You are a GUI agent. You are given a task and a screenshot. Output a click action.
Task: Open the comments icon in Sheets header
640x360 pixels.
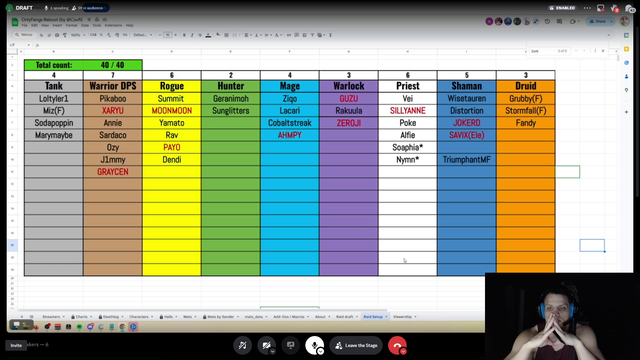coord(559,22)
